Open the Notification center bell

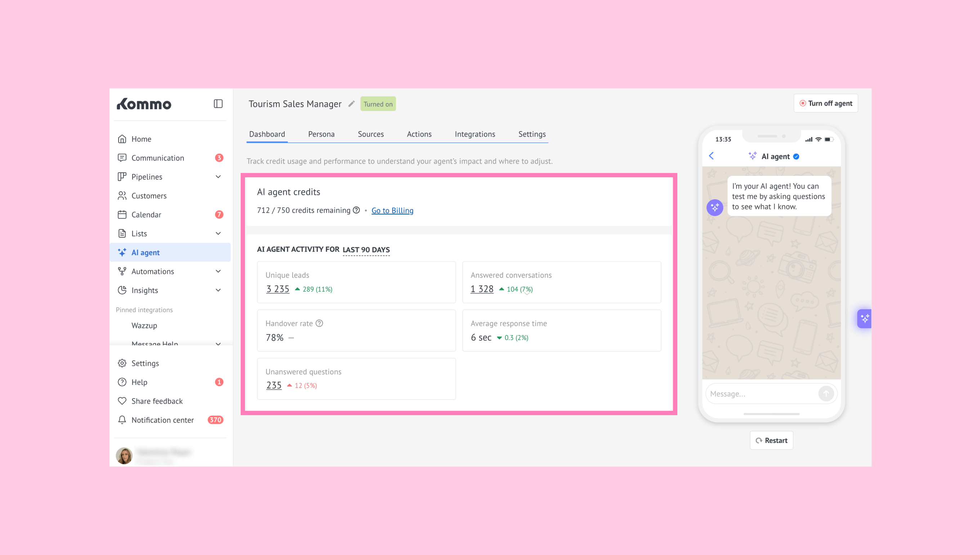click(122, 420)
